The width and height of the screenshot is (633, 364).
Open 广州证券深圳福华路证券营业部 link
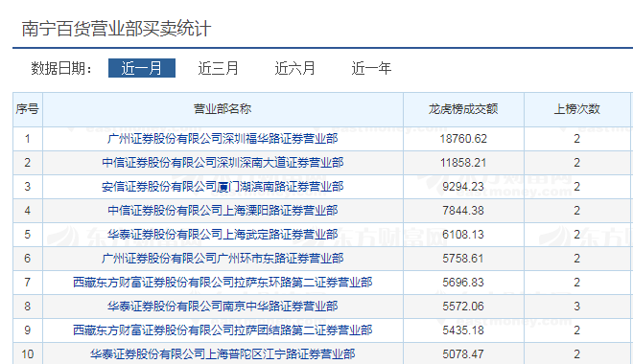coord(223,139)
